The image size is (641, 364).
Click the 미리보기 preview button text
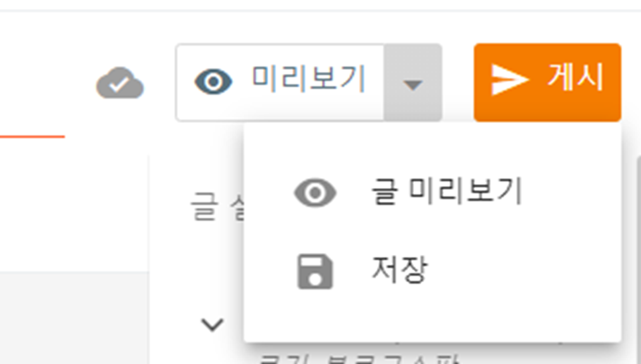[309, 78]
